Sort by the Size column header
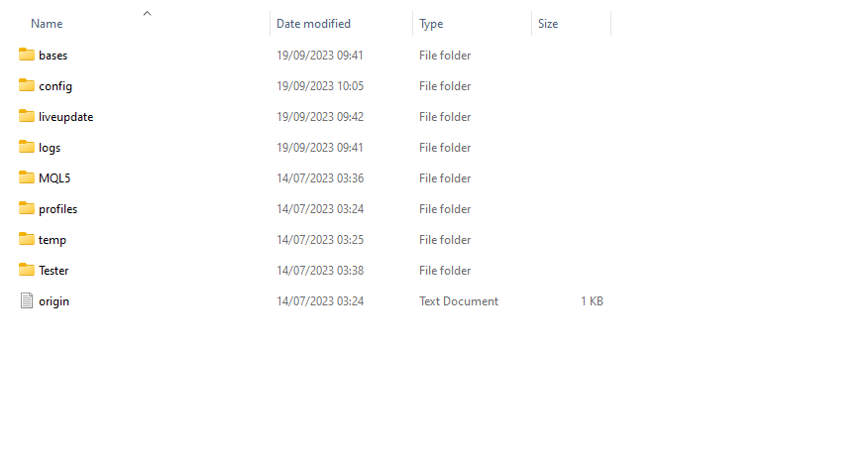 point(548,24)
